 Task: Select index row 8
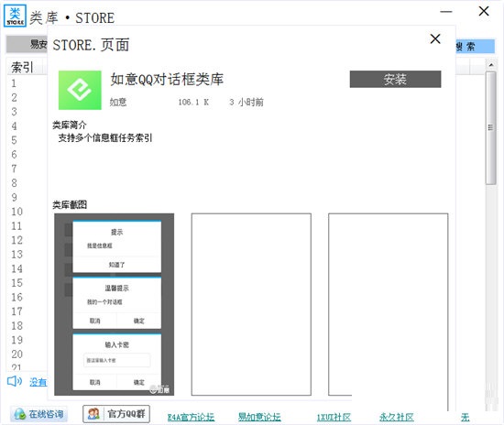(14, 183)
